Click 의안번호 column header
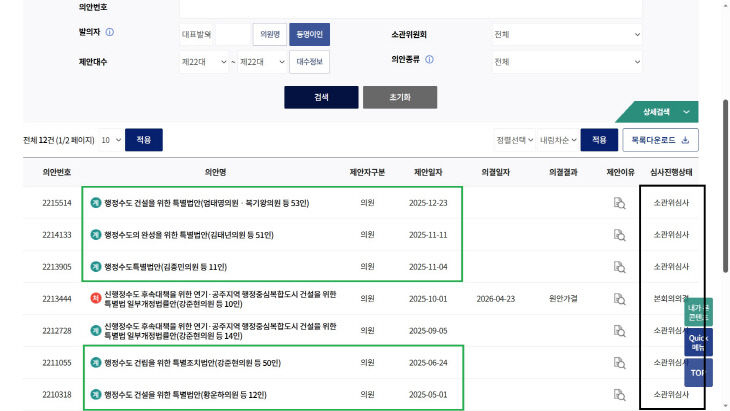This screenshot has height=411, width=730. [57, 172]
